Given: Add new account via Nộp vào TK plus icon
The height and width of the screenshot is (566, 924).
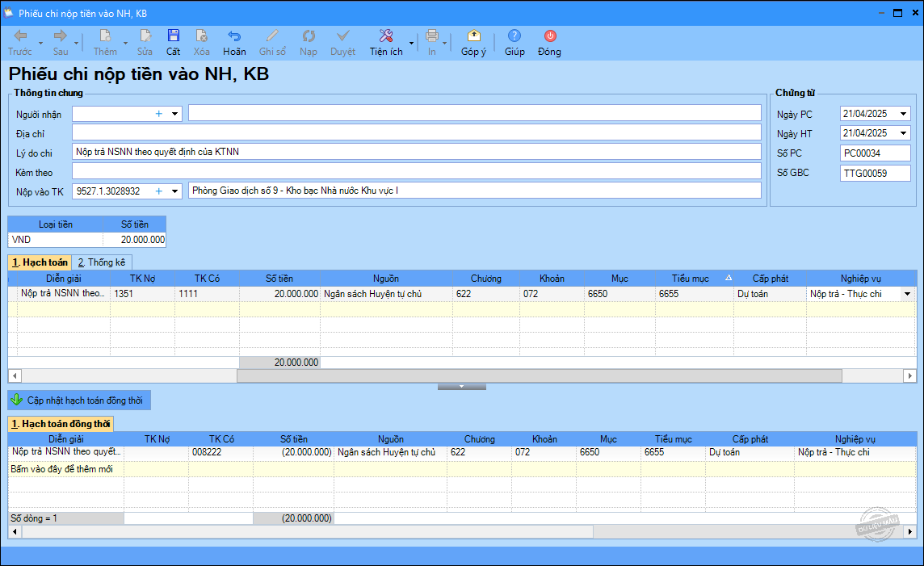Looking at the screenshot, I should click(x=158, y=191).
